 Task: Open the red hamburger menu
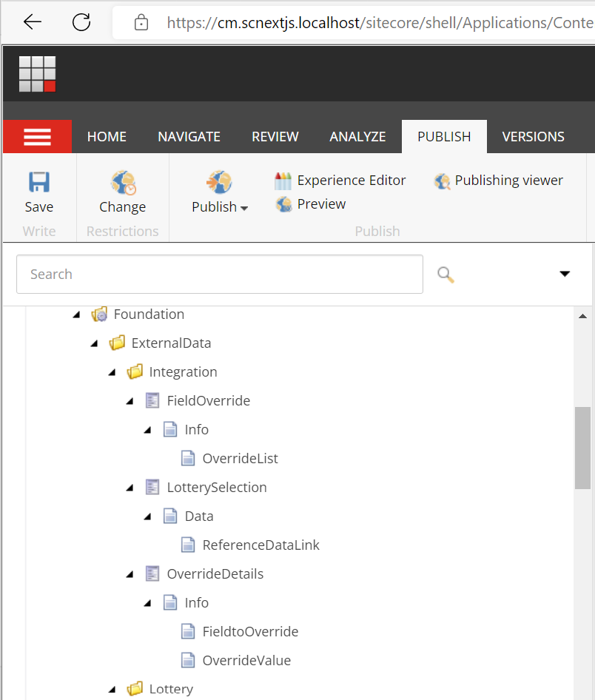point(38,137)
